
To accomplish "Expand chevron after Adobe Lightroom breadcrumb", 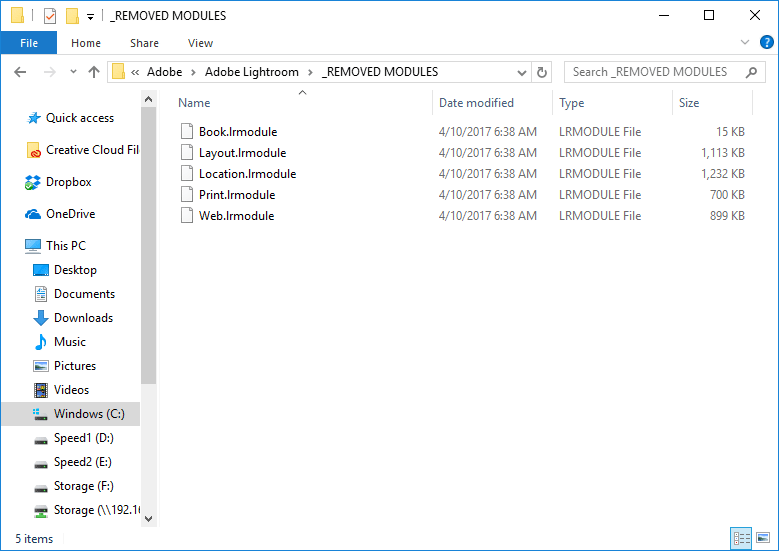I will point(310,73).
